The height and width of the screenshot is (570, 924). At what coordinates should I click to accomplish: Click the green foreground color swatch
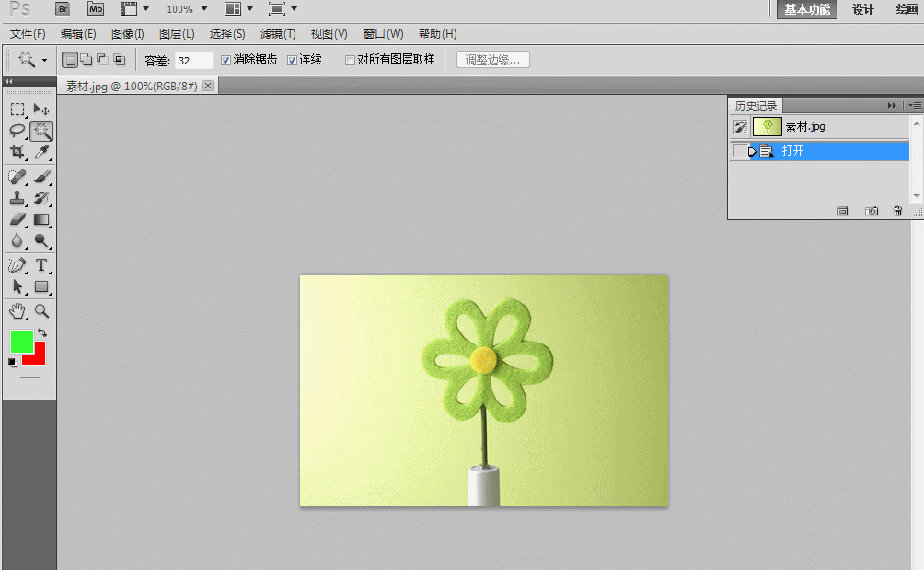[x=21, y=342]
